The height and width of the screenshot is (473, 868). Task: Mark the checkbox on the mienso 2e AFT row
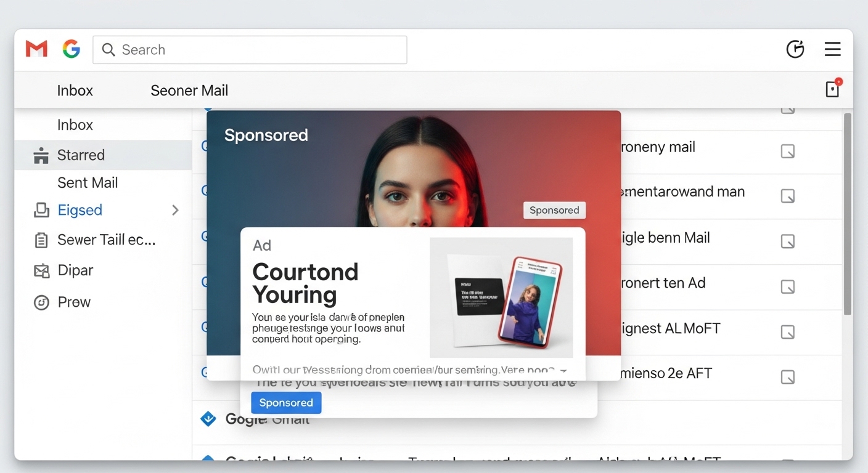(788, 377)
